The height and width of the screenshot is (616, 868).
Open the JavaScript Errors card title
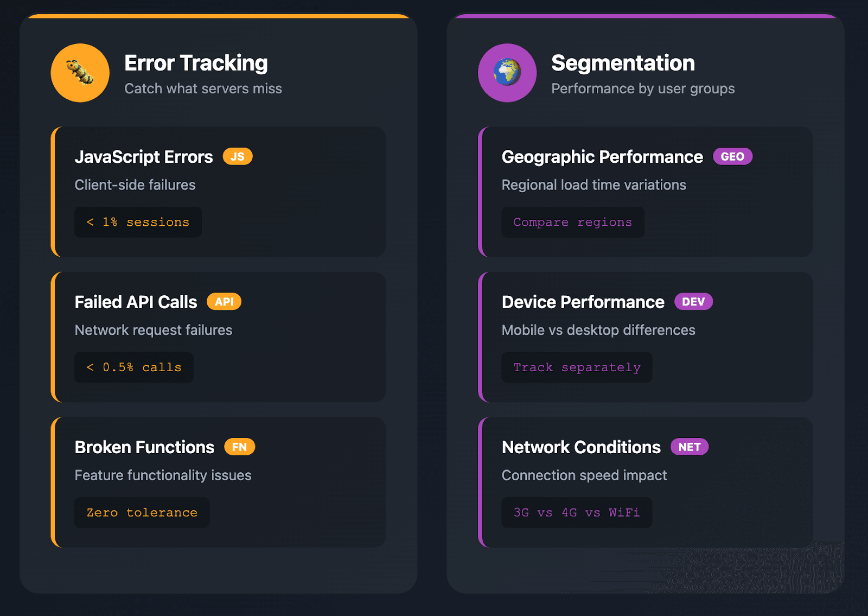click(x=144, y=157)
